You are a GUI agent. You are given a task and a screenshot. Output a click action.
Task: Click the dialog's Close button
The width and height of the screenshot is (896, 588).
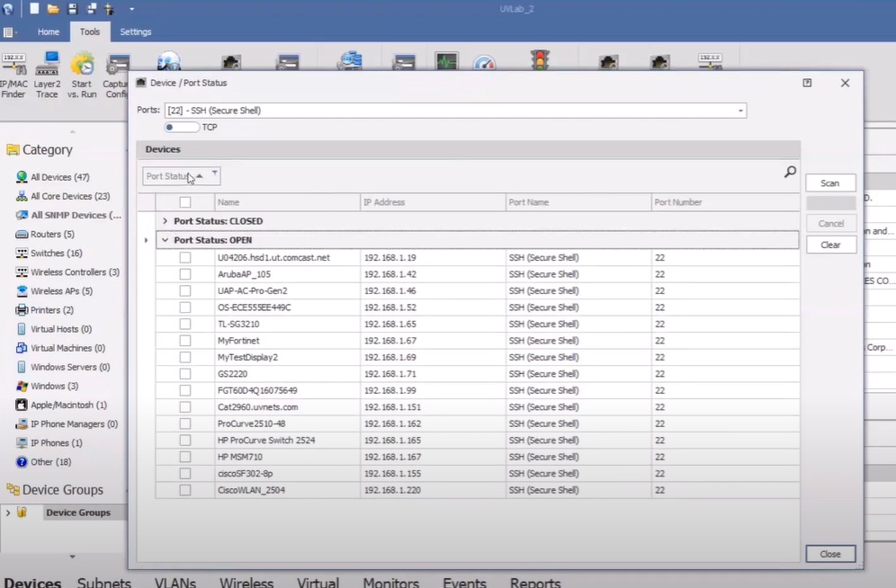point(830,555)
